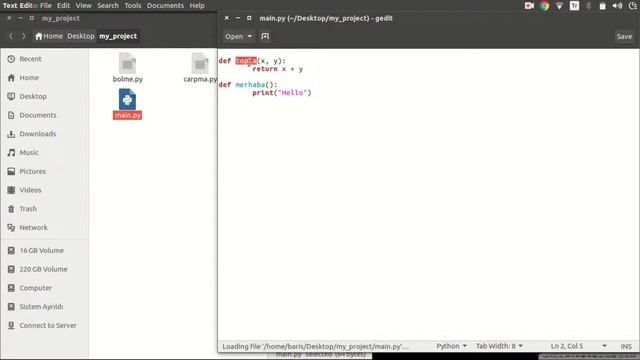Open Sistem Ayrıldı volume

click(41, 307)
